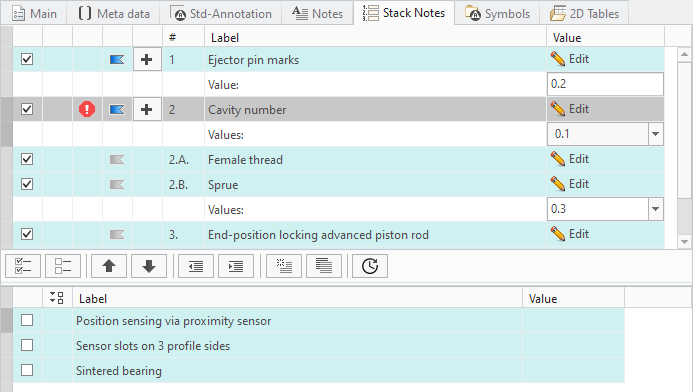Switch to the Main tab
The image size is (693, 392).
(34, 14)
